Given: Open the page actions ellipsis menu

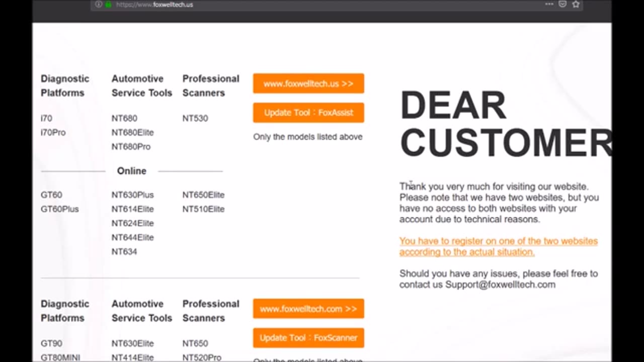Looking at the screenshot, I should tap(549, 4).
